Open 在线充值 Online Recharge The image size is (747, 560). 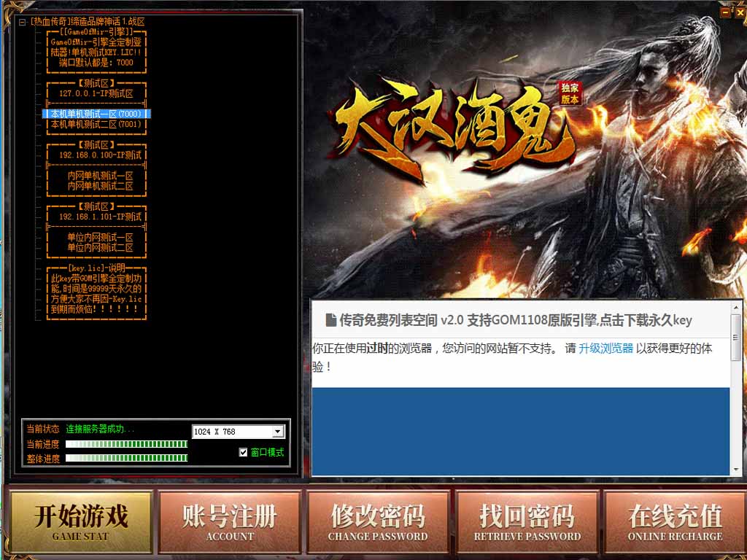675,521
